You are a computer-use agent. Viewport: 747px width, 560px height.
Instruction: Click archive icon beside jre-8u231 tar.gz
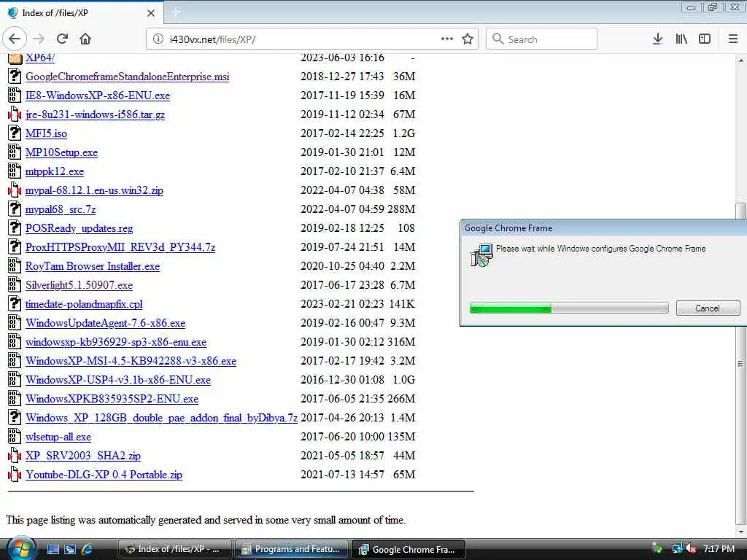pyautogui.click(x=15, y=114)
